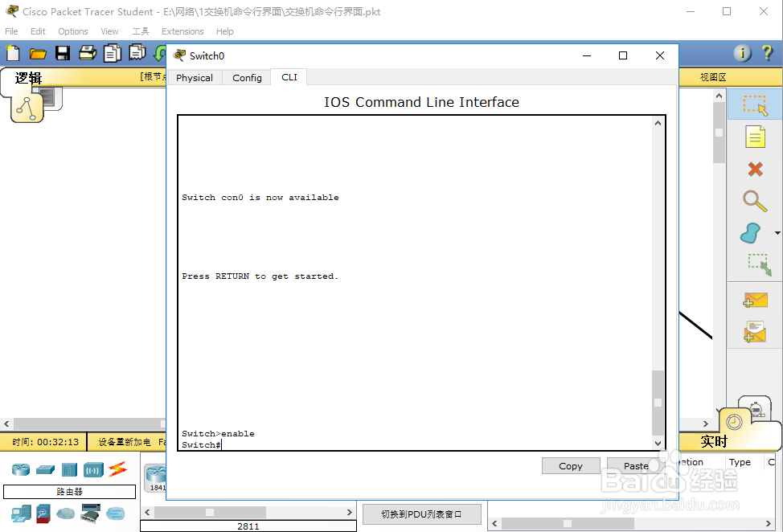This screenshot has width=783, height=532.
Task: Click left arrow of workspace horizontal scrollbar
Action: (x=6, y=424)
